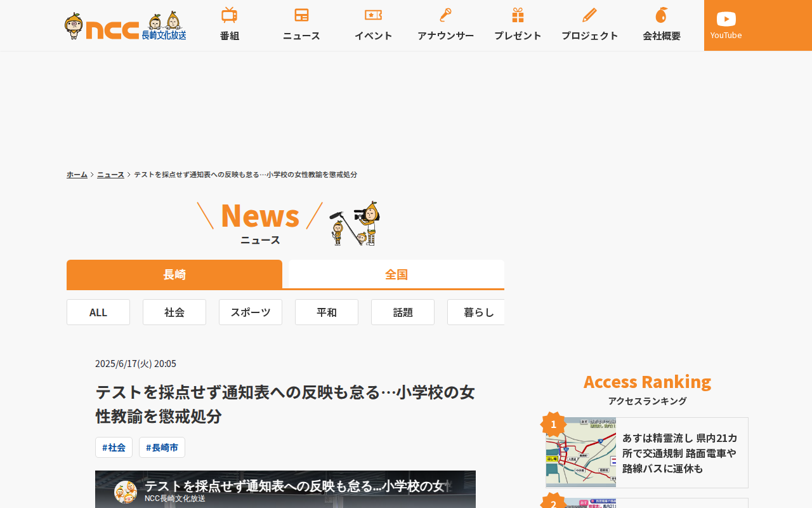Click the ホーム breadcrumb link
Image resolution: width=812 pixels, height=508 pixels.
[x=77, y=175]
